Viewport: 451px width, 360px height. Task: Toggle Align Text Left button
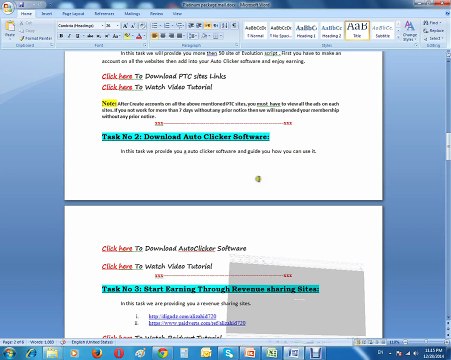(x=154, y=36)
